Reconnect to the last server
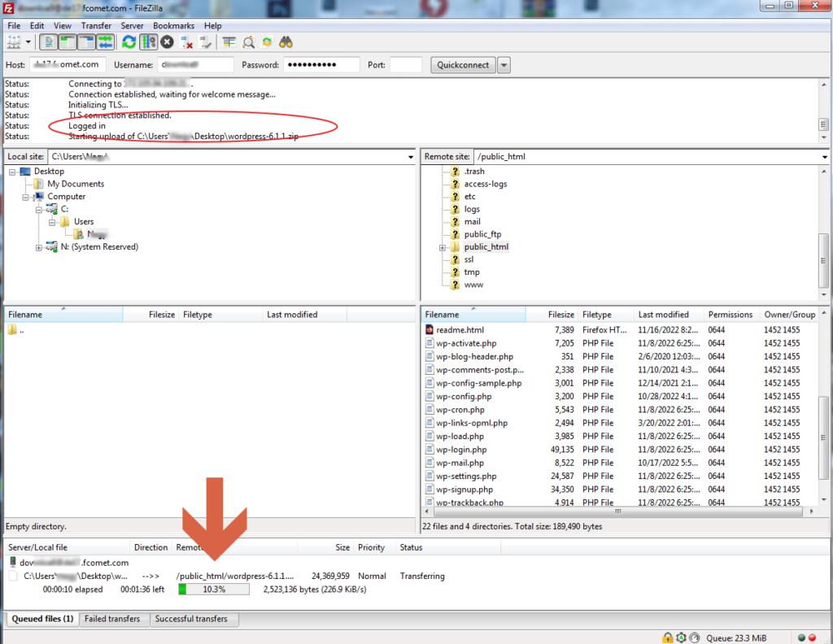Viewport: 833px width, 644px height. point(205,42)
